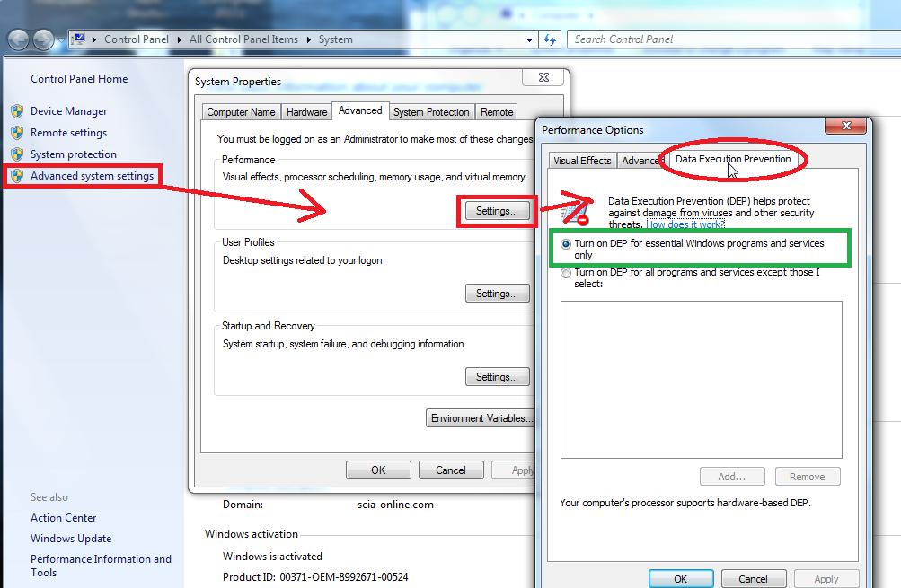Click the Forward navigation arrow button
Image resolution: width=901 pixels, height=588 pixels.
tap(43, 39)
